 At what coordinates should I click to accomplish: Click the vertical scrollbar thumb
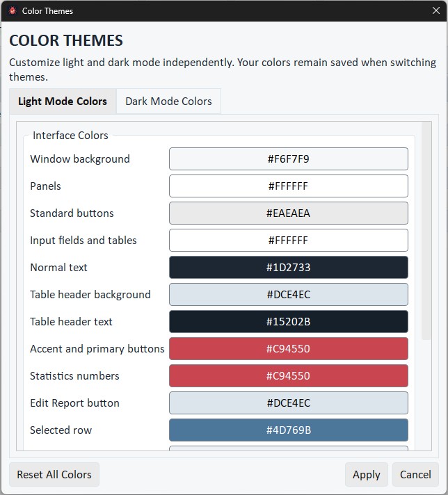point(426,231)
